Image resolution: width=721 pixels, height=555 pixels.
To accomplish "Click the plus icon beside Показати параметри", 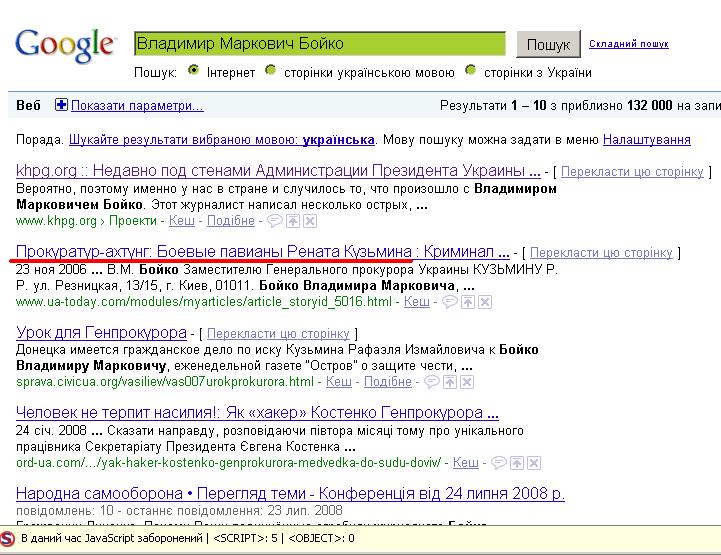I will point(61,105).
